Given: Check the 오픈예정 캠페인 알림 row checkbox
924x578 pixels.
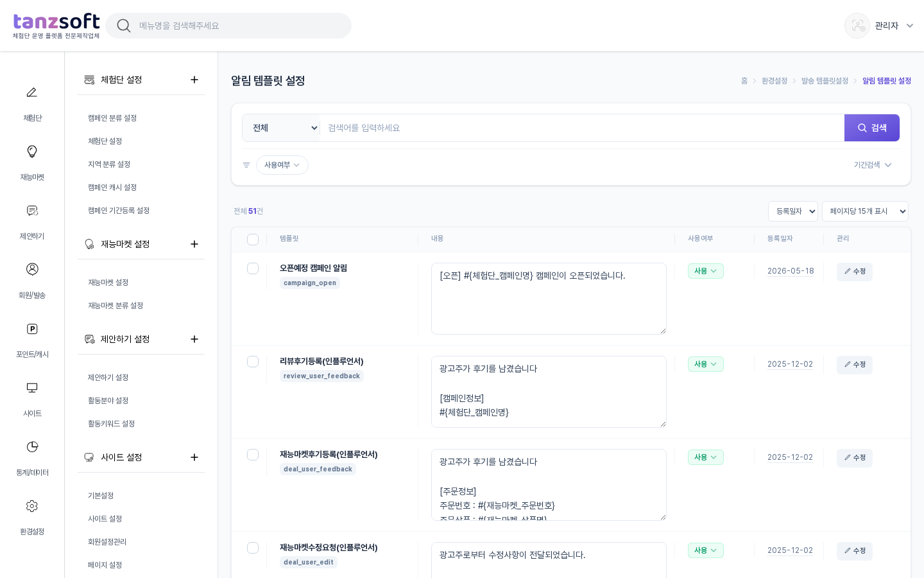Looking at the screenshot, I should click(x=253, y=268).
